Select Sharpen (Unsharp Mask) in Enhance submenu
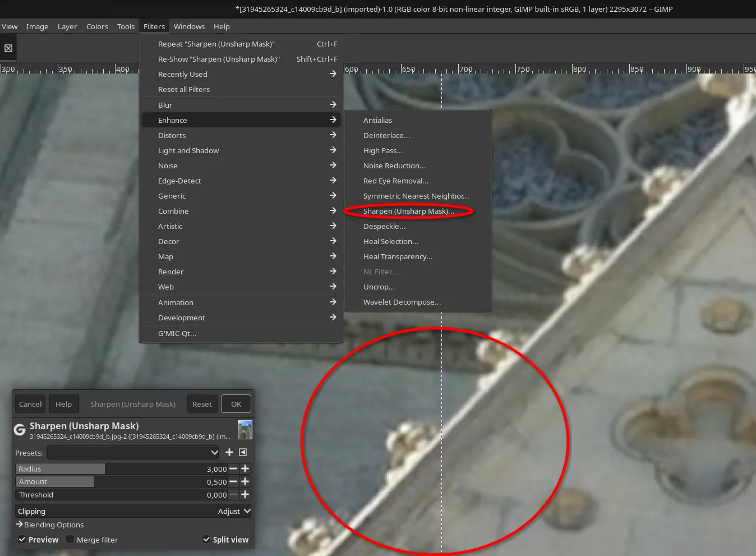756x556 pixels. [x=418, y=211]
